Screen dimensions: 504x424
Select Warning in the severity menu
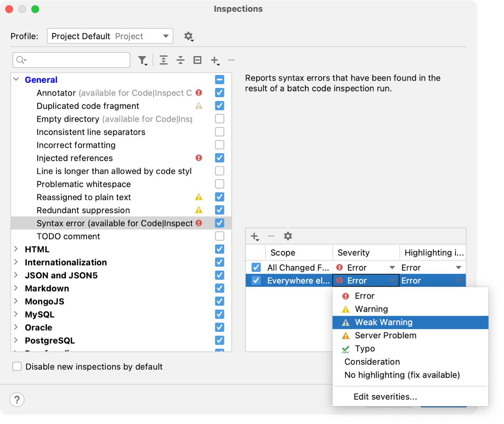tap(410, 309)
